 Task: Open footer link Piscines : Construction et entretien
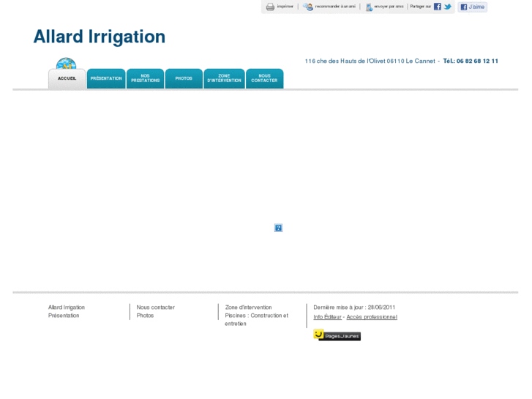click(x=257, y=319)
